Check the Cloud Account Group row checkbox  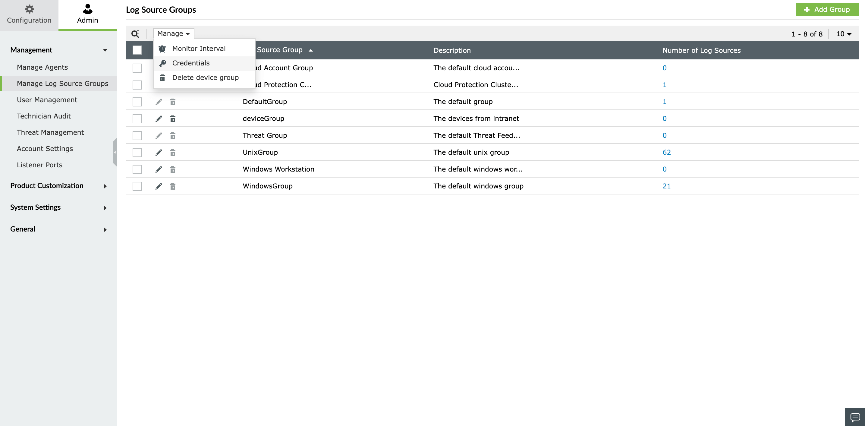pos(137,68)
